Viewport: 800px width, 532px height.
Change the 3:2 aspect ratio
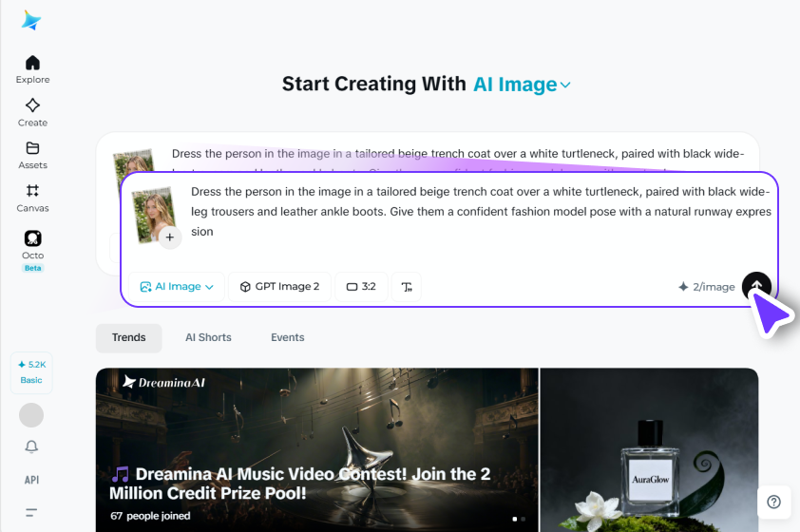tap(361, 287)
